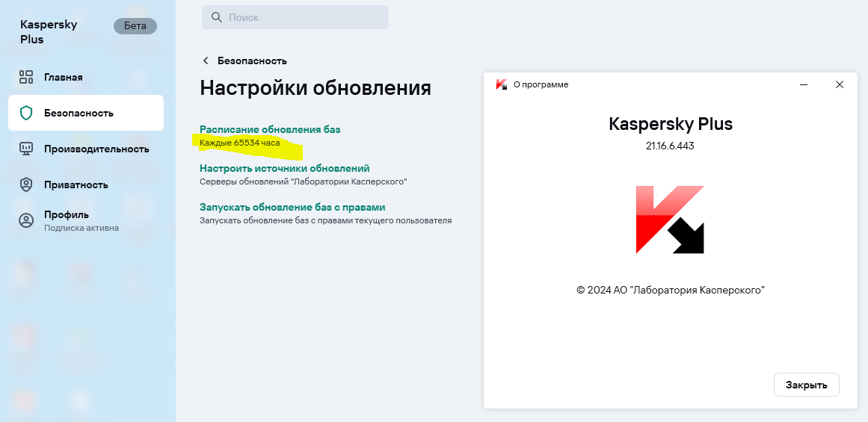868x422 pixels.
Task: Click the search magnifier icon
Action: [x=217, y=17]
